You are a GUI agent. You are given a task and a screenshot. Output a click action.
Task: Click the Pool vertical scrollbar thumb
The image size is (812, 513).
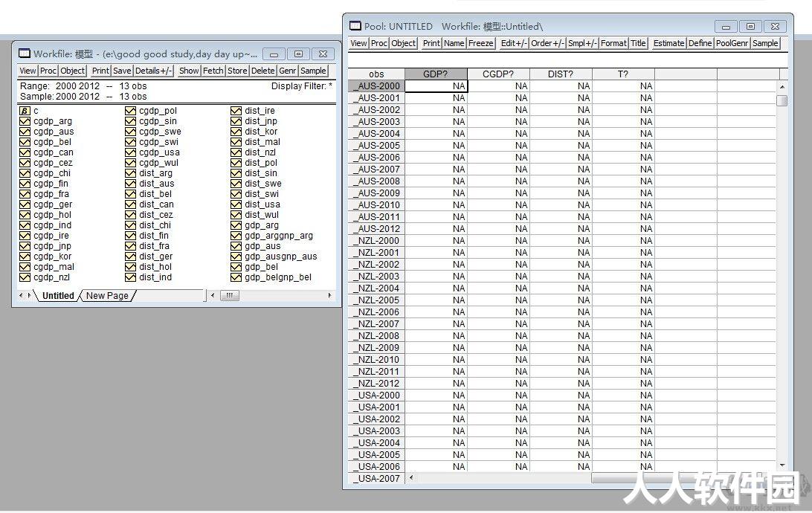[782, 100]
